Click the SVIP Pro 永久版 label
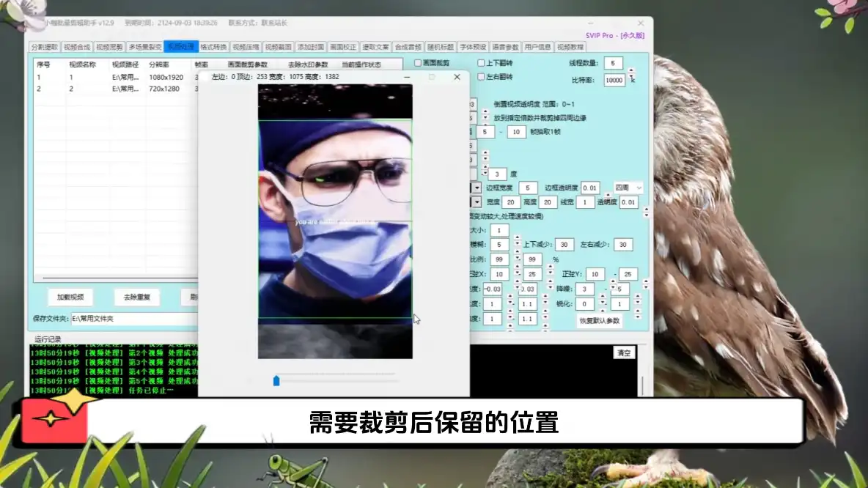 [x=615, y=35]
